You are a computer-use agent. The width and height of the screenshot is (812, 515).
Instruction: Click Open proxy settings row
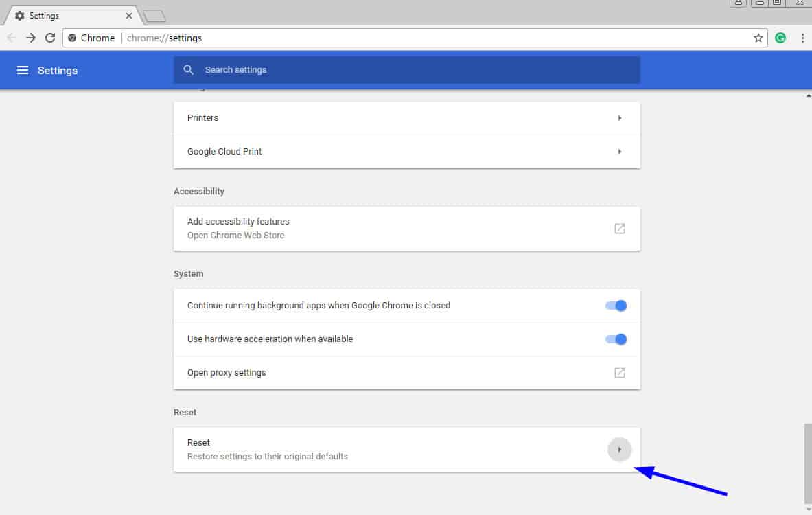point(227,373)
